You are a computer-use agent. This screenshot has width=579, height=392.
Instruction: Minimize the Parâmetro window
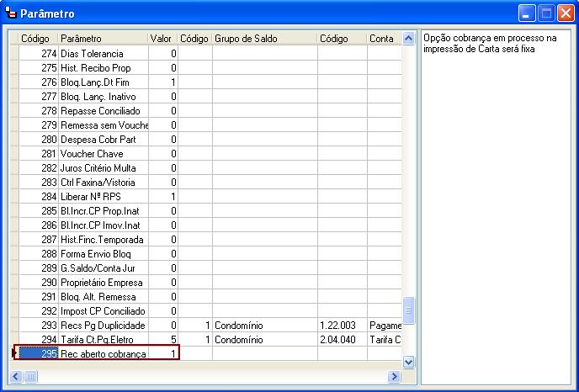(527, 13)
